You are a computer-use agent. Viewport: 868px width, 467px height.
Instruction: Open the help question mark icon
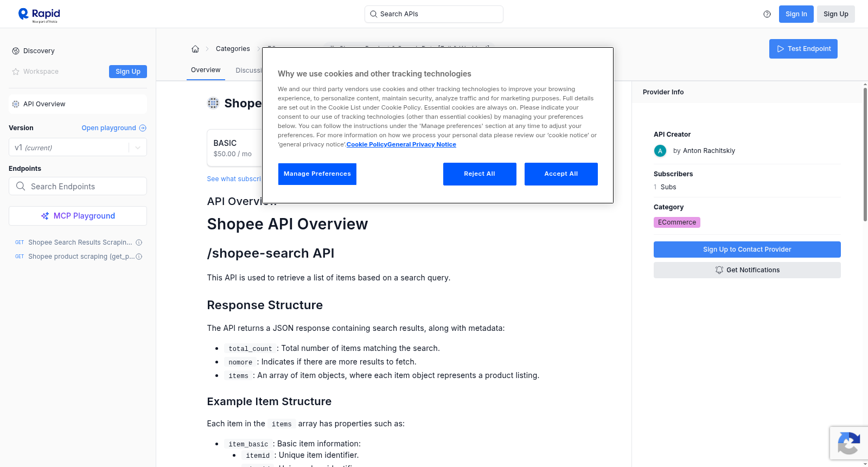pos(767,14)
